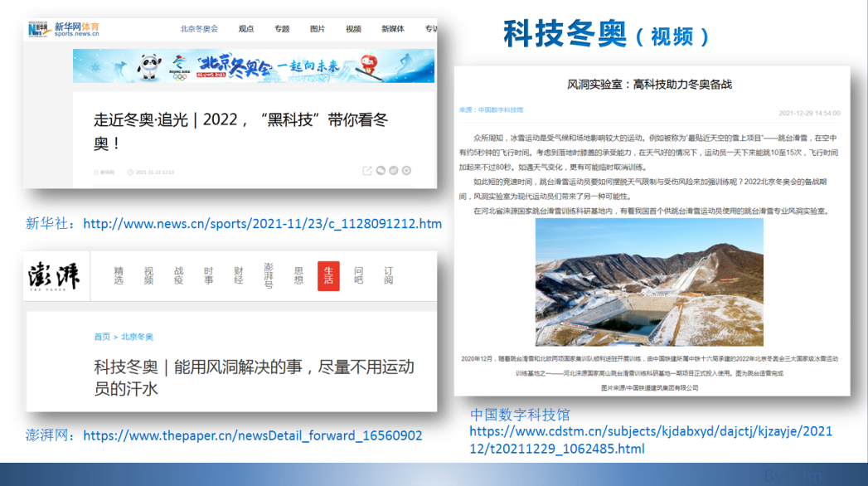The height and width of the screenshot is (486, 868).
Task: Click timestamp 2021-11-23 12:13
Action: pos(155,173)
